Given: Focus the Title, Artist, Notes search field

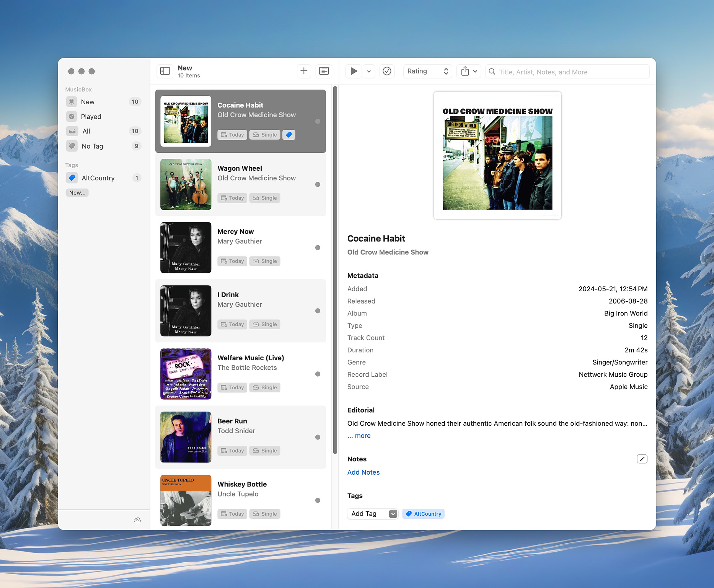Looking at the screenshot, I should tap(567, 72).
